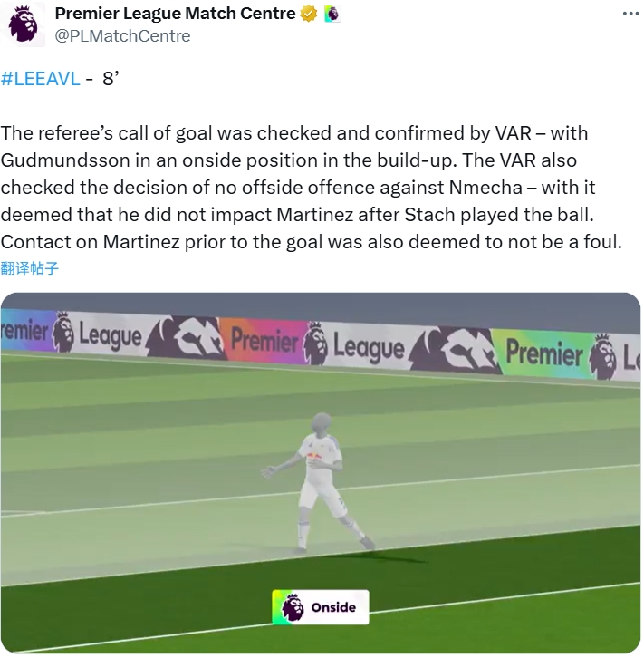Click the lion logo on the center advertising board
Viewport: 644px width, 658px height.
tap(315, 343)
